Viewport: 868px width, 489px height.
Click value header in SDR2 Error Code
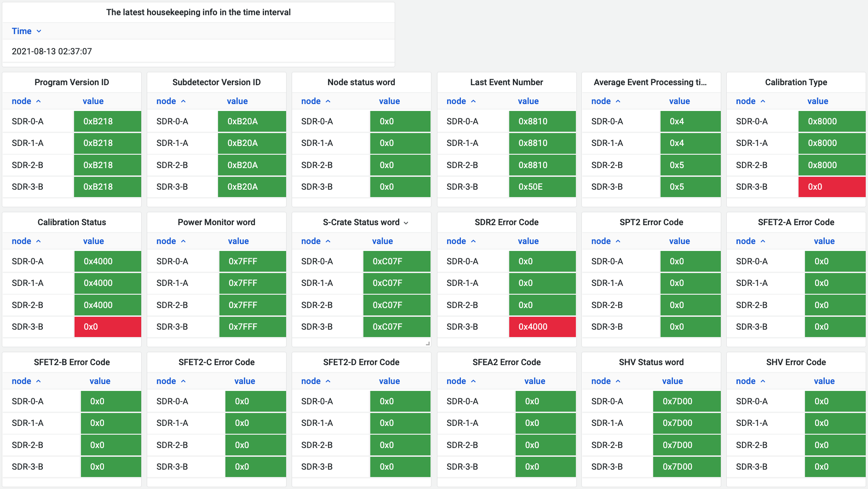528,241
